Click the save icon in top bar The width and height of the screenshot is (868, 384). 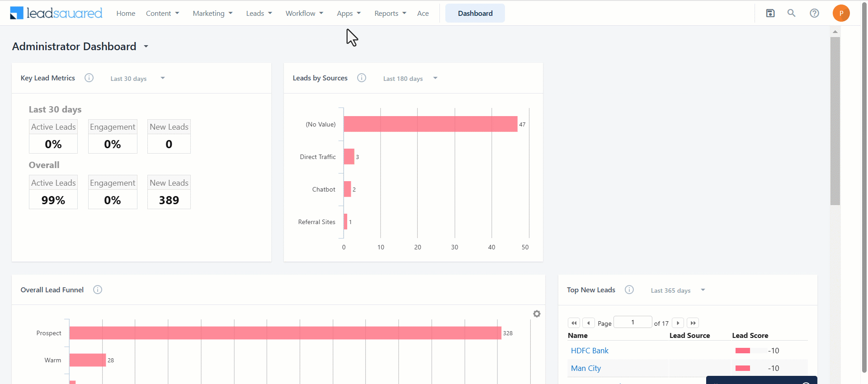pos(770,13)
